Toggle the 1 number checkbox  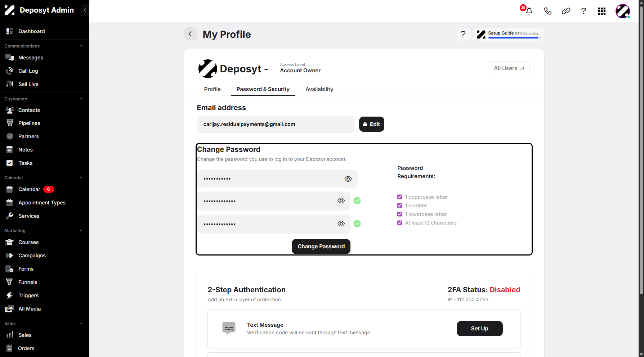tap(399, 205)
